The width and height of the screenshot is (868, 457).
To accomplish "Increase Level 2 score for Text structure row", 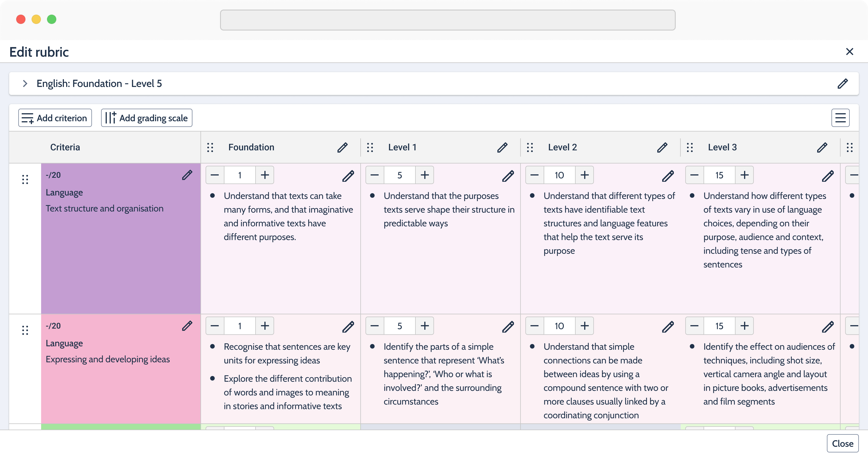I will pos(585,175).
